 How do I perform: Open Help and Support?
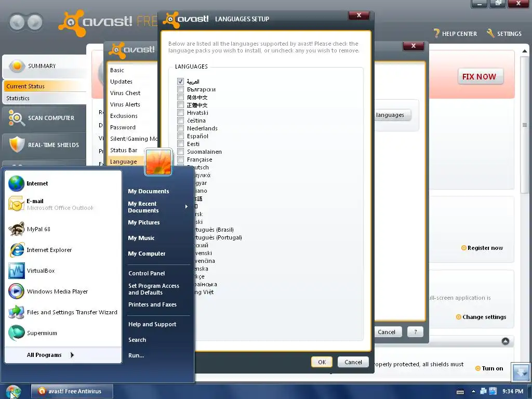[152, 324]
